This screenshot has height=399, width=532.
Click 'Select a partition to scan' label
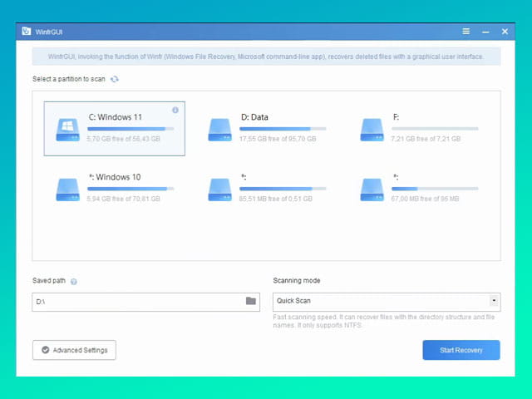pos(69,79)
